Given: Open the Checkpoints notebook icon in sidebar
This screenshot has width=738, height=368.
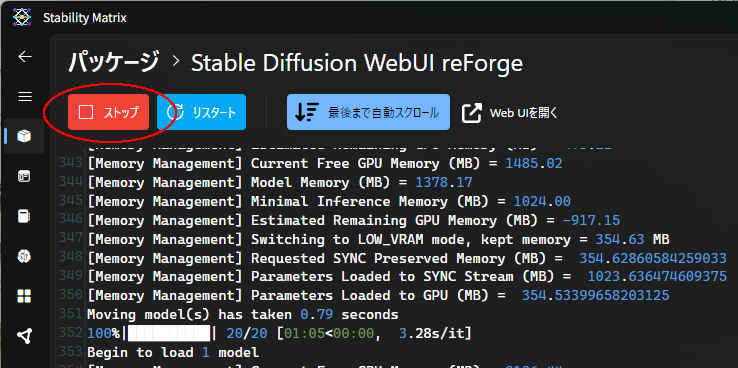Looking at the screenshot, I should tap(24, 216).
